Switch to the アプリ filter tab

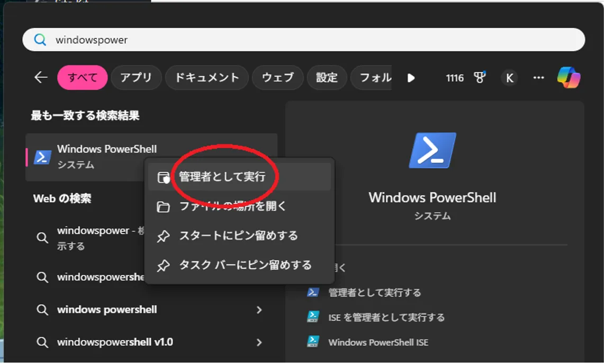(x=136, y=77)
